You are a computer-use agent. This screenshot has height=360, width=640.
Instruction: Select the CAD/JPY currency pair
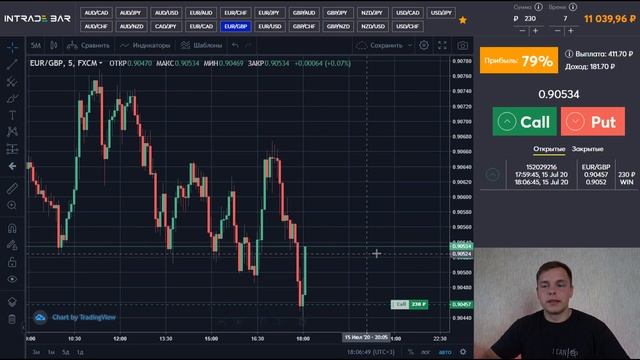pyautogui.click(x=166, y=27)
